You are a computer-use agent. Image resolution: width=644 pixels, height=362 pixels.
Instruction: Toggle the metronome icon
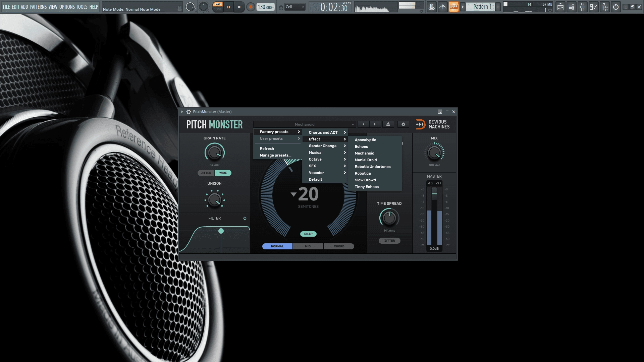pos(432,7)
